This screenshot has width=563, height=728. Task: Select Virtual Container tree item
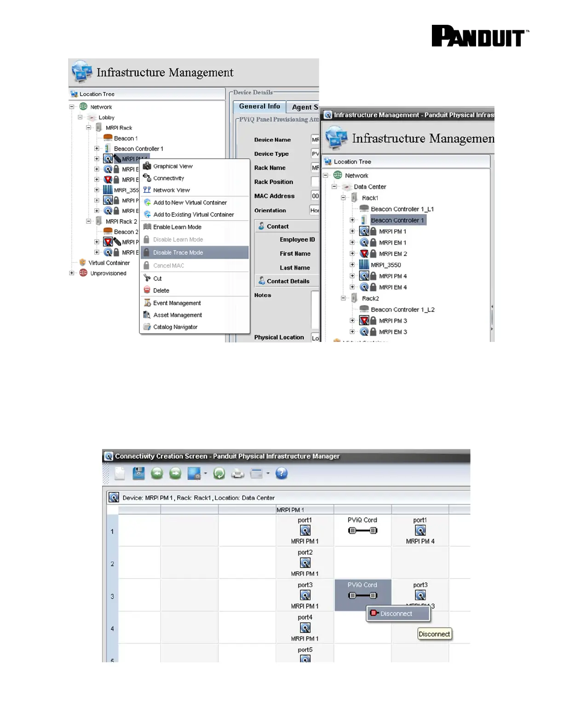[109, 262]
